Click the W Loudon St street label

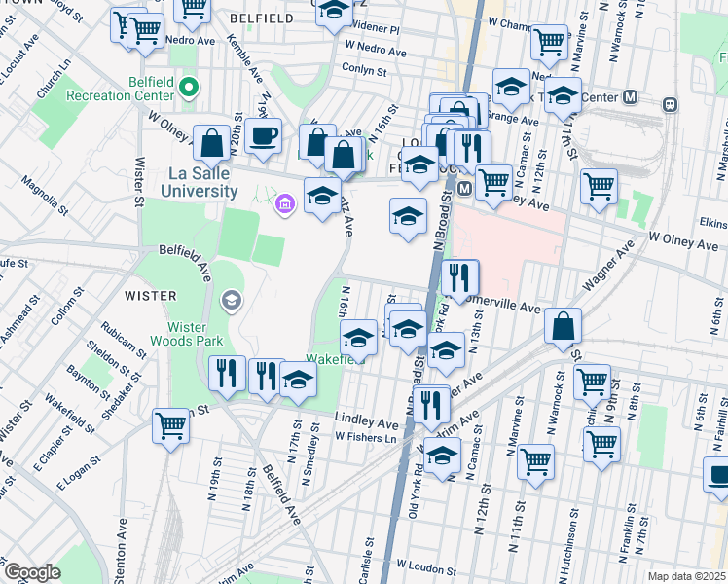(x=426, y=566)
